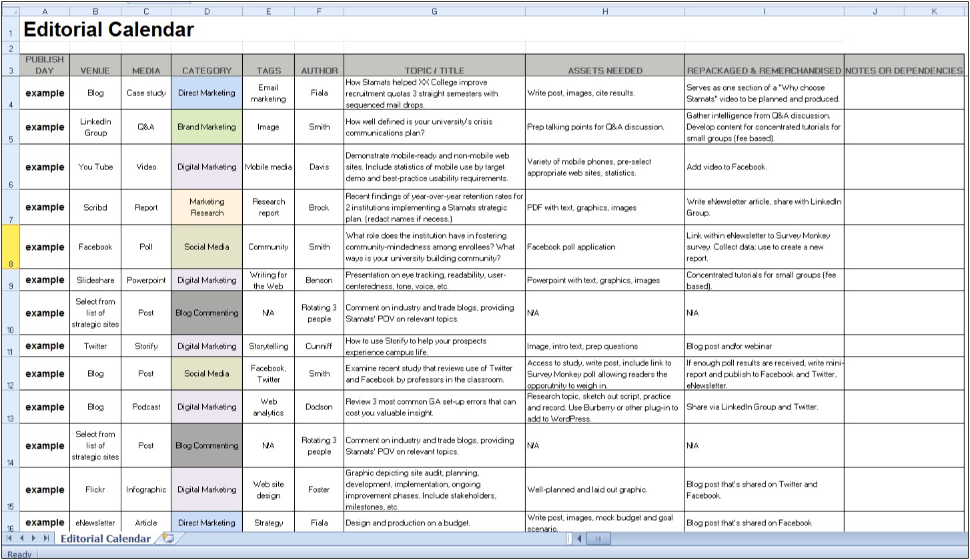
Task: Click the Editorial Calendar title cell
Action: pyautogui.click(x=108, y=29)
